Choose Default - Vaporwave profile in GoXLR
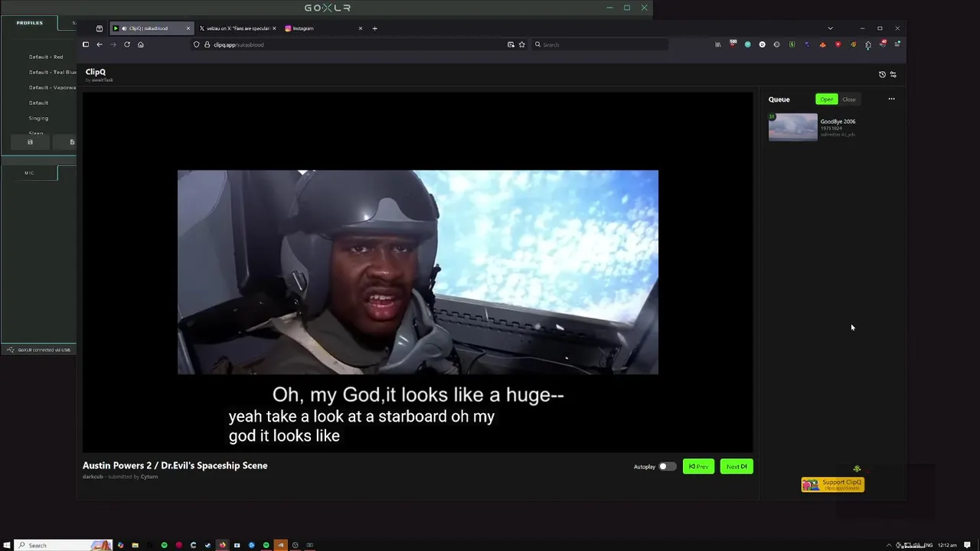This screenshot has width=980, height=551. pyautogui.click(x=52, y=87)
